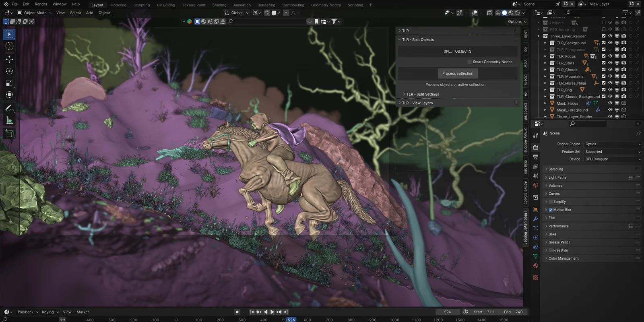The height and width of the screenshot is (322, 644).
Task: Enable the Freestyle checkbox
Action: tap(551, 250)
